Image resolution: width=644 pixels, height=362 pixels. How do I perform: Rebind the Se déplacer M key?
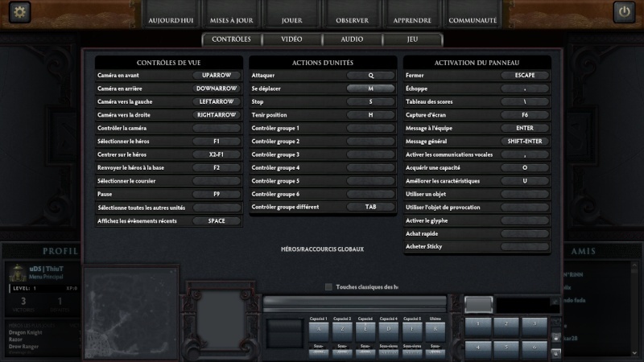click(x=370, y=88)
